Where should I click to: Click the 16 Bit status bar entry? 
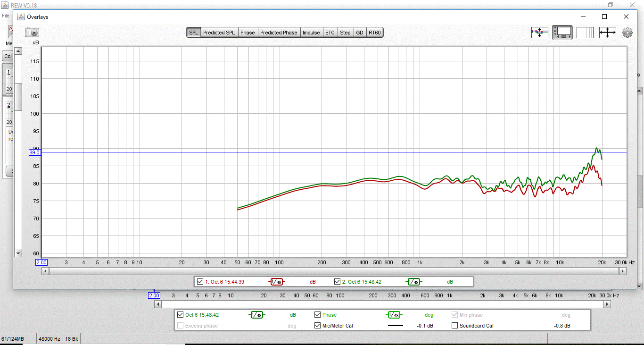(x=72, y=339)
